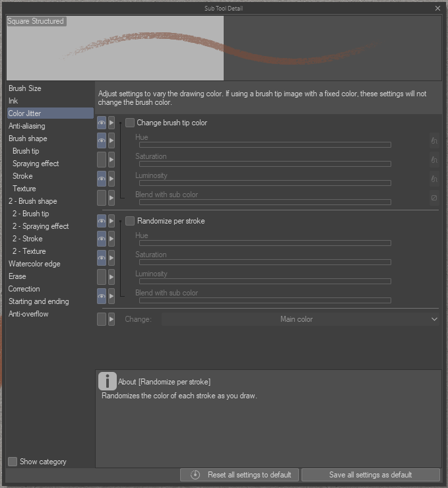Enable the Randomize per stroke checkbox
This screenshot has width=448, height=488.
point(130,221)
